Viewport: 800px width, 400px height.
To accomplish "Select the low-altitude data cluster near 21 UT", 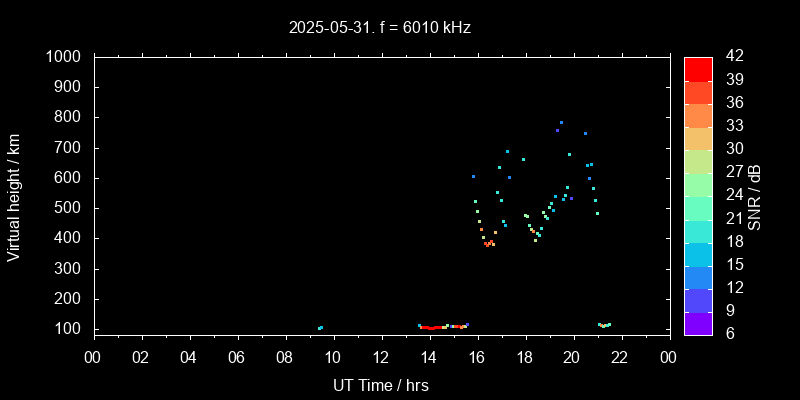I will coord(604,325).
